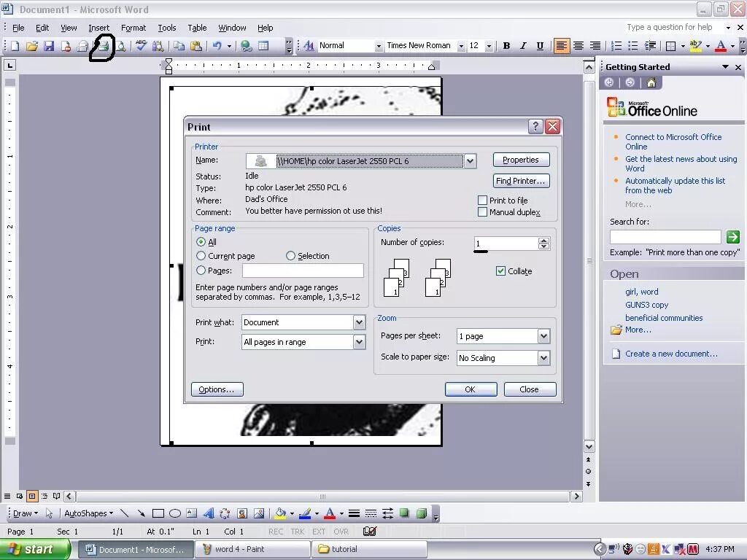Image resolution: width=747 pixels, height=560 pixels.
Task: Click Create a new document link
Action: [671, 354]
